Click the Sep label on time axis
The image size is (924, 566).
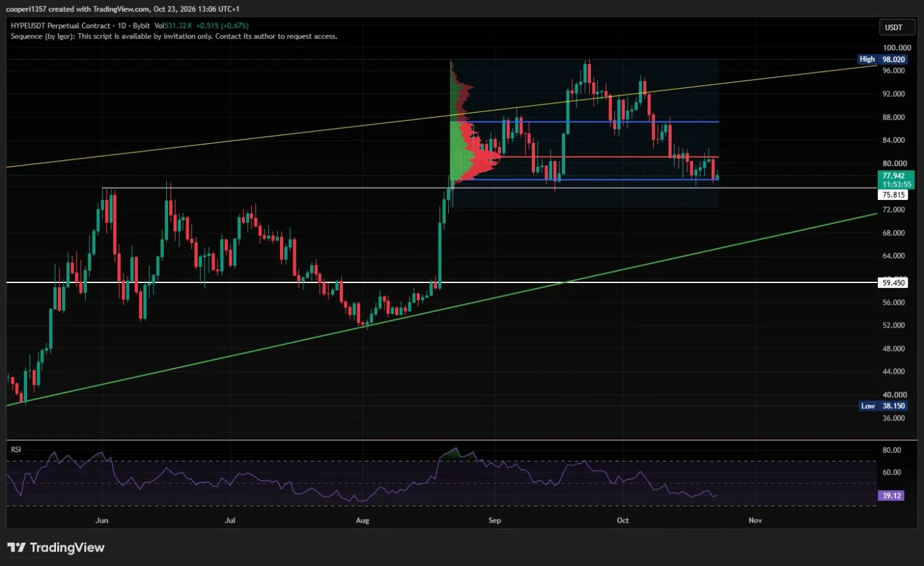[495, 520]
